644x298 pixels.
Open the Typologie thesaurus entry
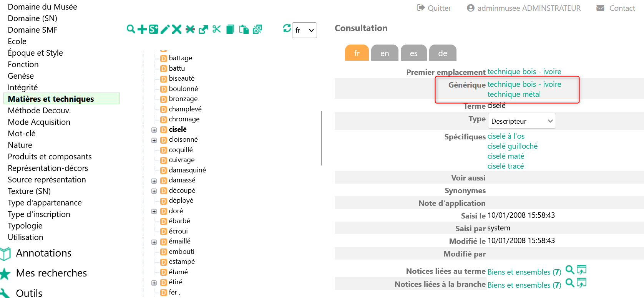[25, 225]
